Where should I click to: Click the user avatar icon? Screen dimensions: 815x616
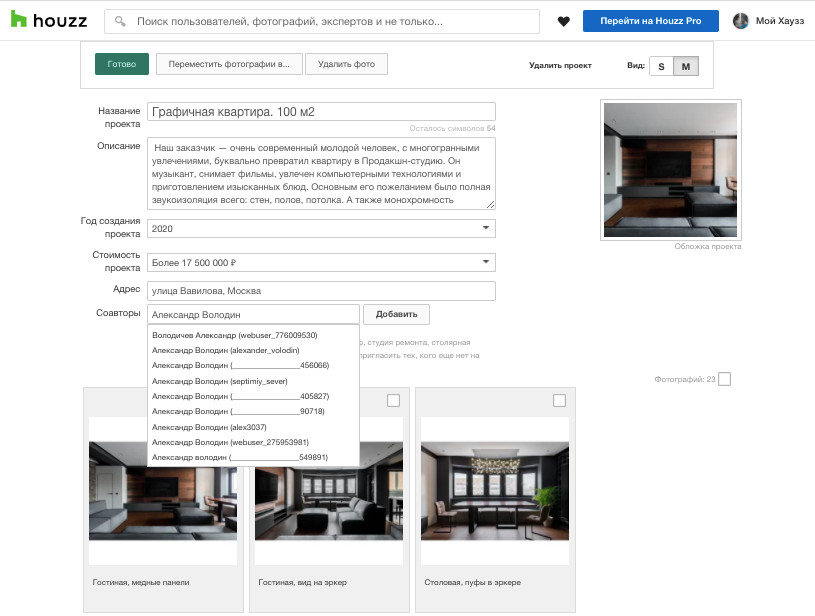[741, 21]
